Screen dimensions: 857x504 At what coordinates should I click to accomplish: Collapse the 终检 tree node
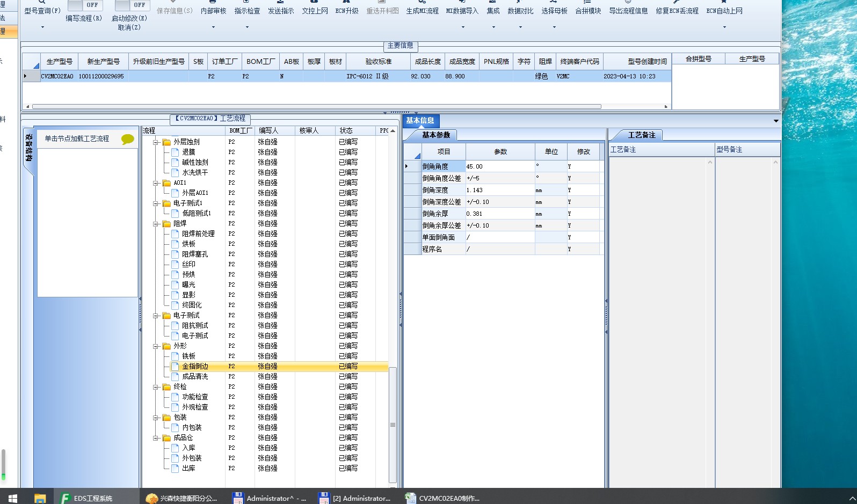(x=156, y=387)
